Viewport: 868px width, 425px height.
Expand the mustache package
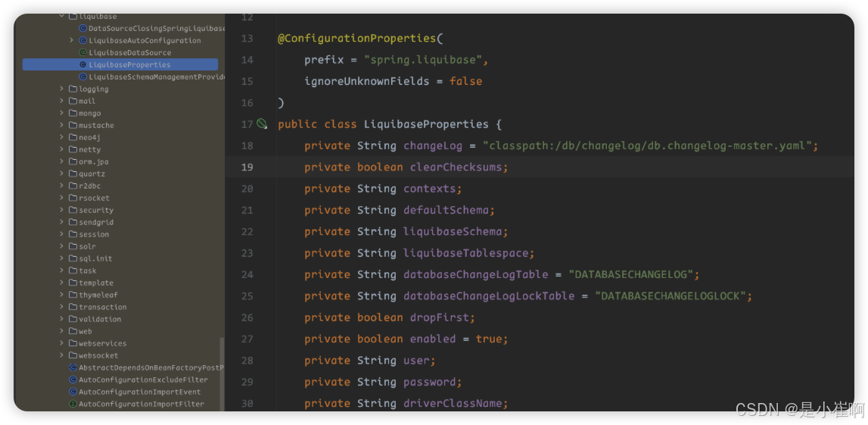coord(62,125)
